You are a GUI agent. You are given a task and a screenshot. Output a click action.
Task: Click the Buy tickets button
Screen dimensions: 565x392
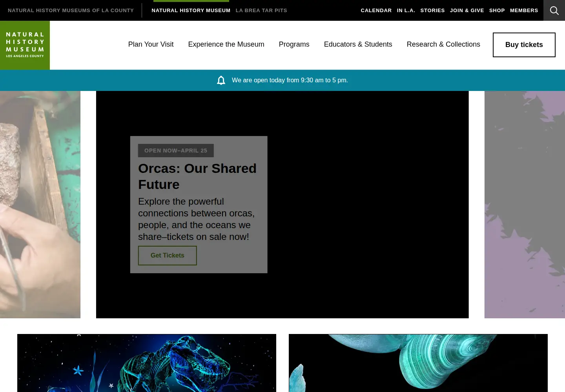click(x=524, y=45)
